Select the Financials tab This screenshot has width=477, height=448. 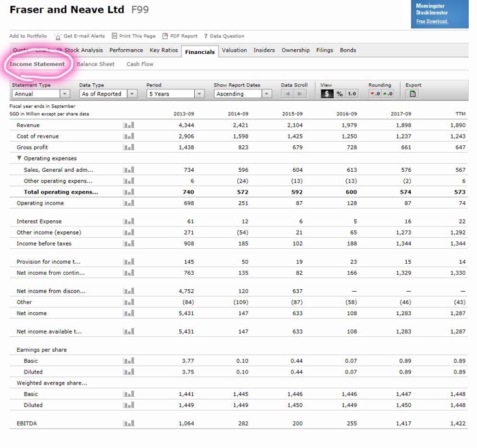(200, 52)
